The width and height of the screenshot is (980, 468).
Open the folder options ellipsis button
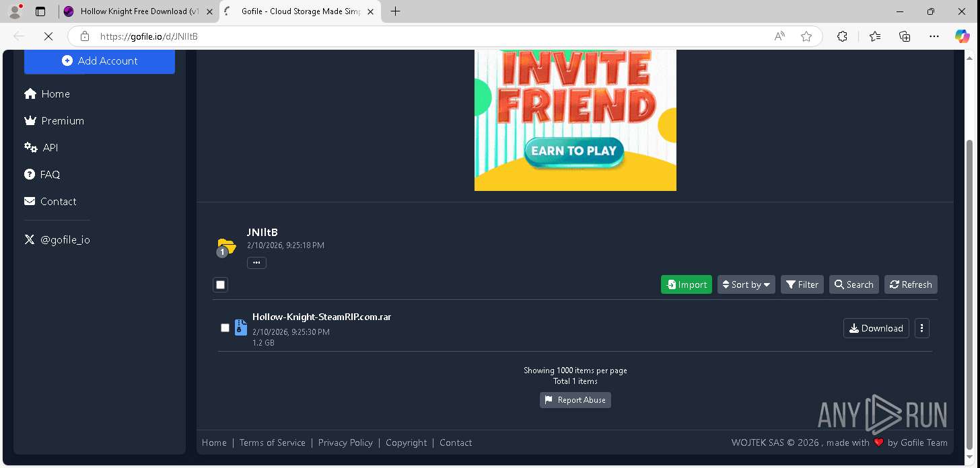[256, 263]
